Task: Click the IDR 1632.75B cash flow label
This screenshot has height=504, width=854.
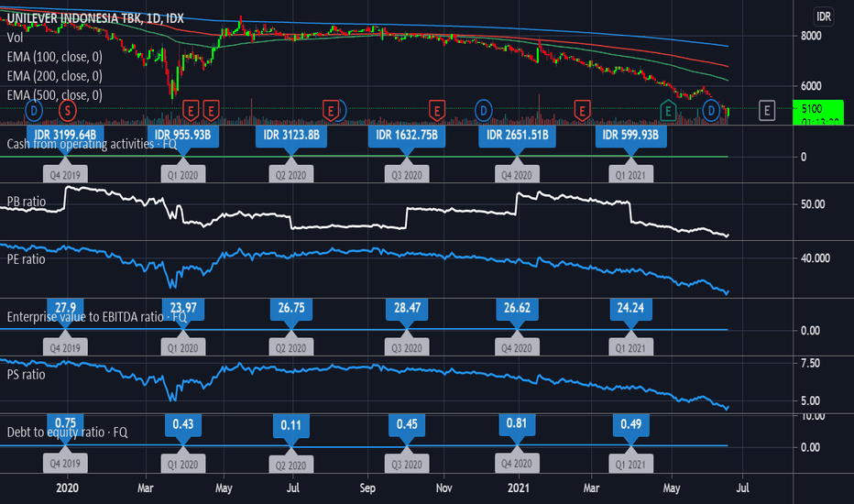Action: (x=407, y=135)
